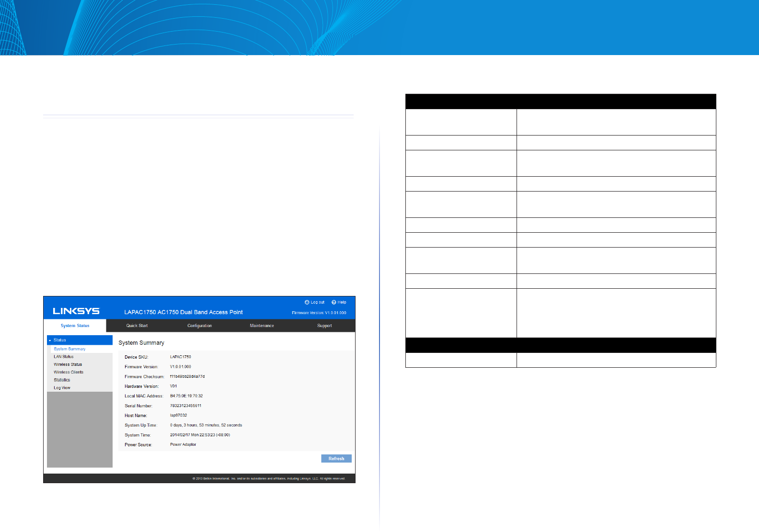
Task: Select the system time 2014/02/17 Mon 22:53:23
Action: coord(193,435)
